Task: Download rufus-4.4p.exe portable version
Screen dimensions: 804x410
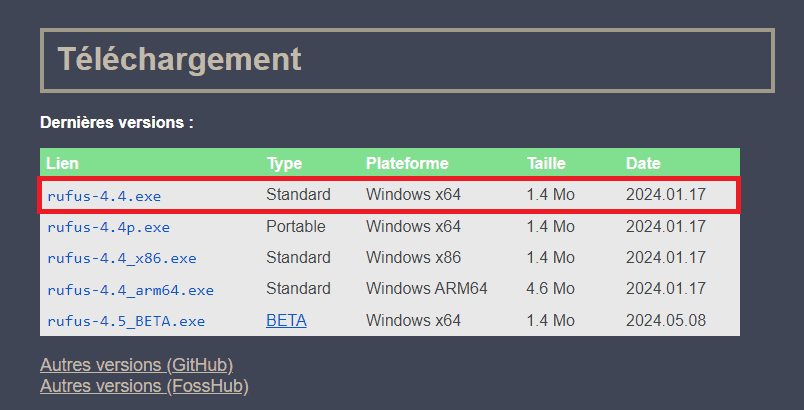Action: click(108, 227)
